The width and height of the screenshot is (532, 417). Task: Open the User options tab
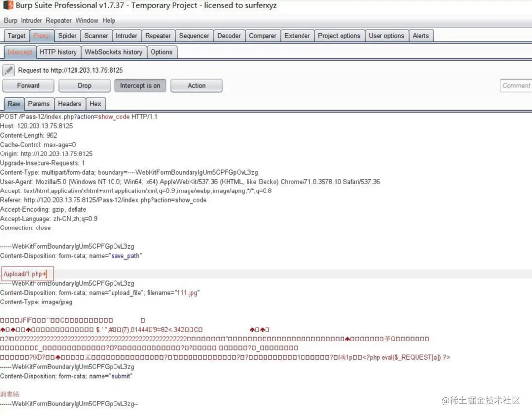point(386,36)
